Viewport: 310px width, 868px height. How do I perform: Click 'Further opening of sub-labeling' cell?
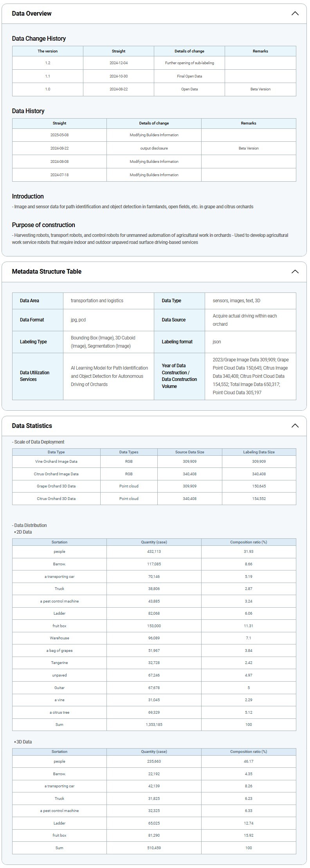click(x=189, y=63)
